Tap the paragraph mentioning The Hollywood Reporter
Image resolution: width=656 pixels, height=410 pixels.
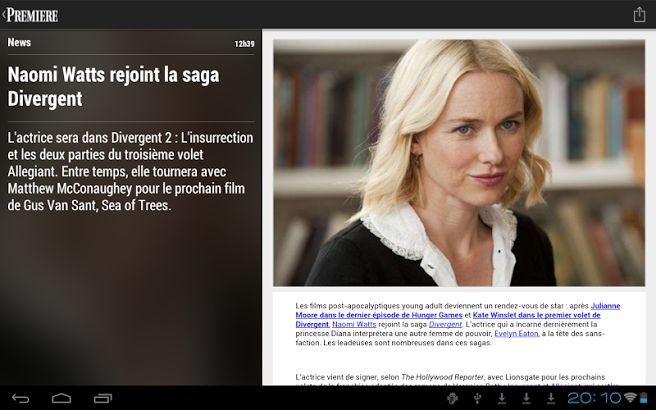click(x=457, y=381)
